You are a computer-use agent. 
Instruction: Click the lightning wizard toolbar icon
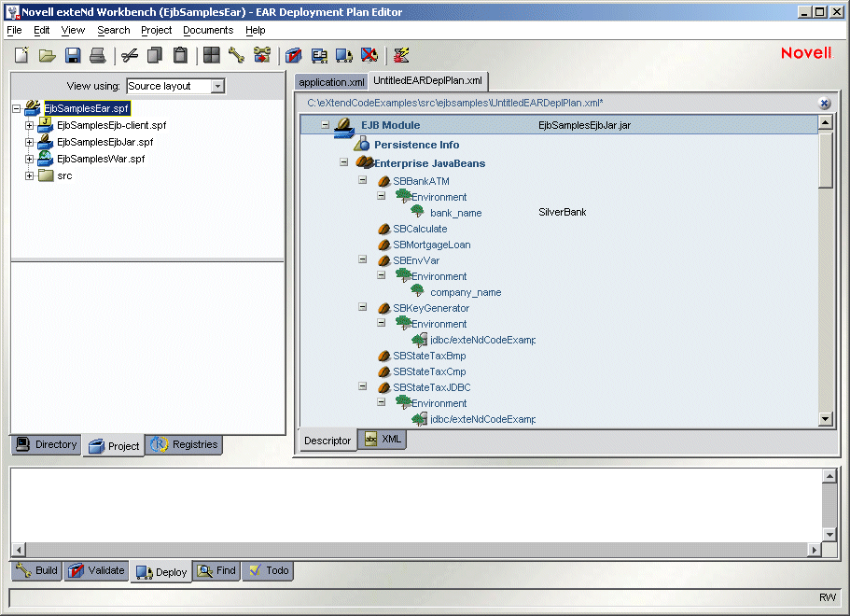pyautogui.click(x=401, y=55)
